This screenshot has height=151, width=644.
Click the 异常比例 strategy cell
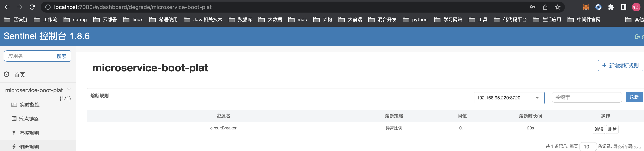point(394,128)
